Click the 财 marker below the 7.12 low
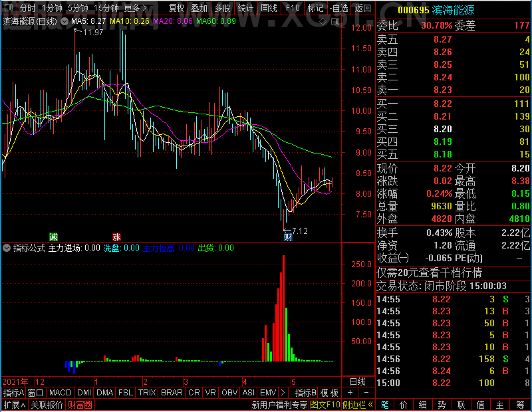The width and height of the screenshot is (532, 412). click(288, 237)
